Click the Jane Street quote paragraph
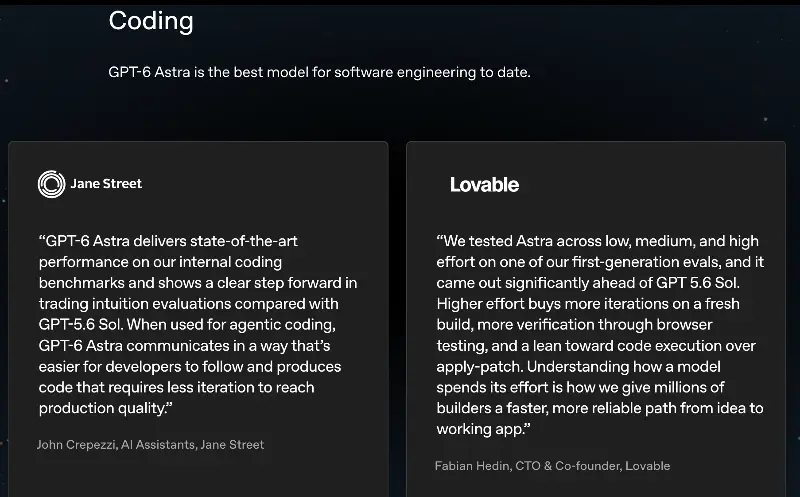The image size is (800, 497). point(198,325)
